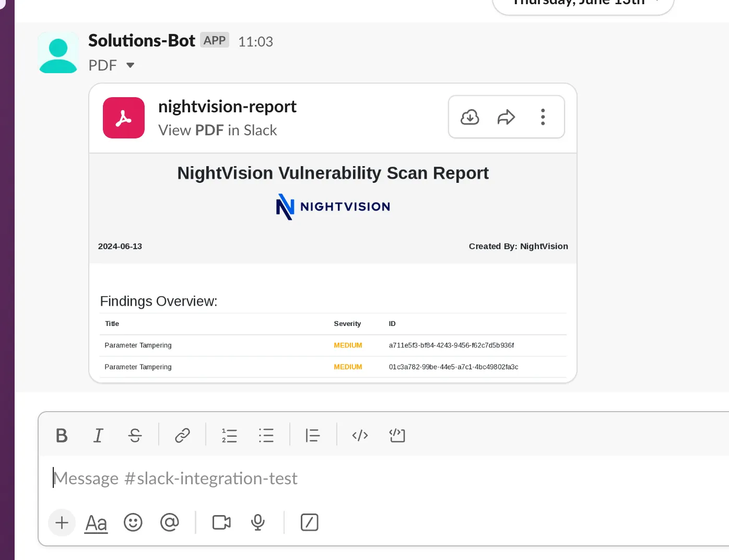Insert a link in message
The width and height of the screenshot is (729, 560).
(x=182, y=435)
